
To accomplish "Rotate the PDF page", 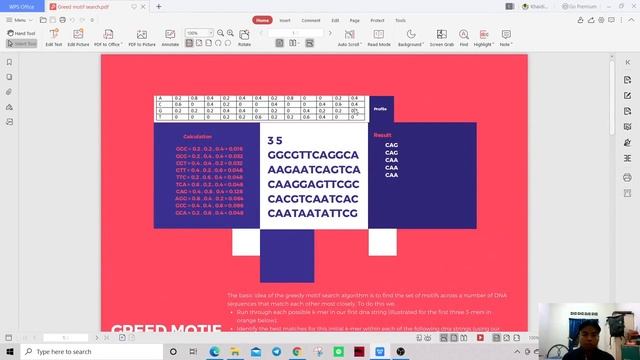I will [244, 38].
